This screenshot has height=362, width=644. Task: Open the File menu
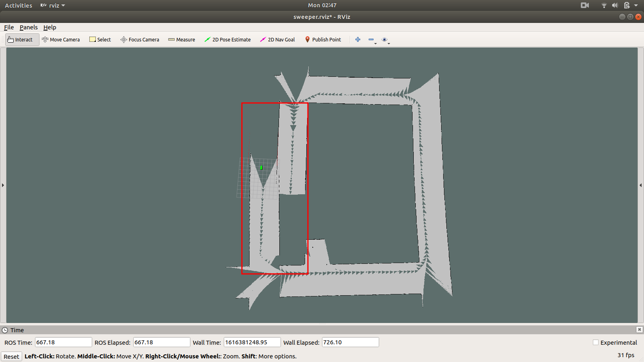tap(9, 27)
